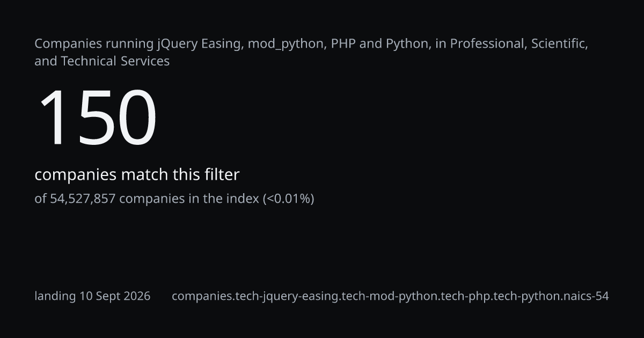Click the 'landing' label at the bottom
This screenshot has width=644, height=338.
55,296
